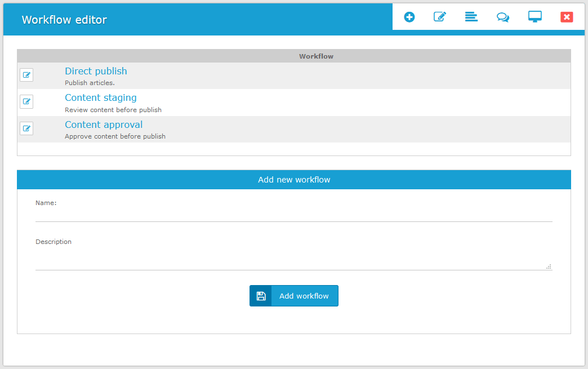588x369 pixels.
Task: Open the comments speech bubbles icon
Action: [502, 17]
